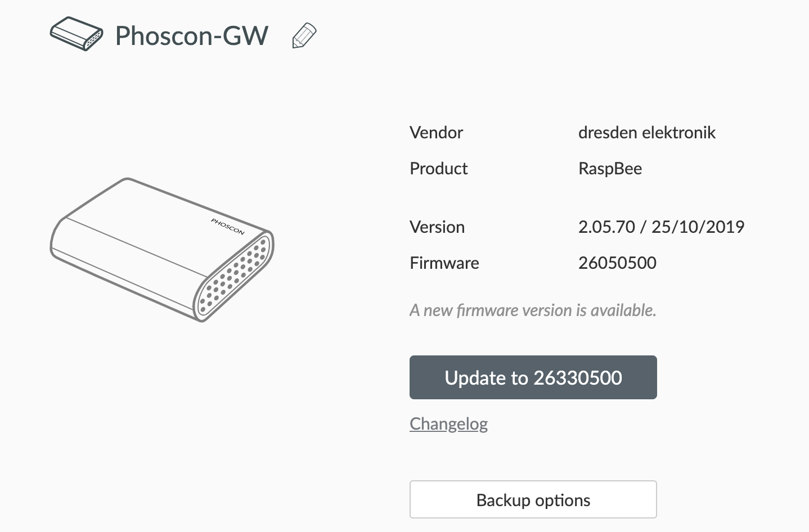Open Backup options
809x532 pixels.
(533, 499)
